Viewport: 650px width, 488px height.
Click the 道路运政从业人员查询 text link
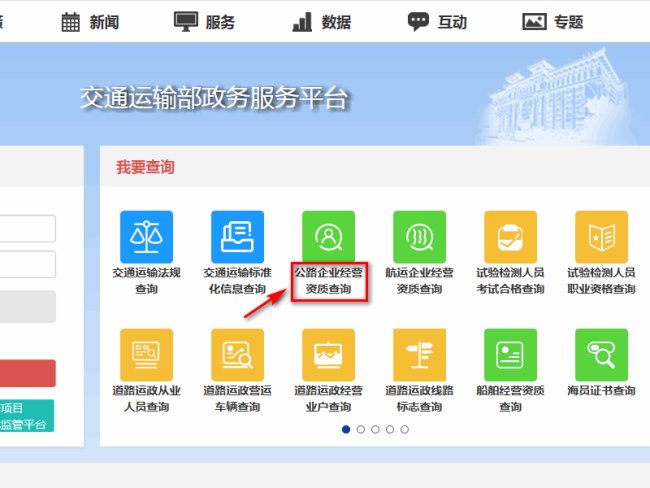pos(146,398)
